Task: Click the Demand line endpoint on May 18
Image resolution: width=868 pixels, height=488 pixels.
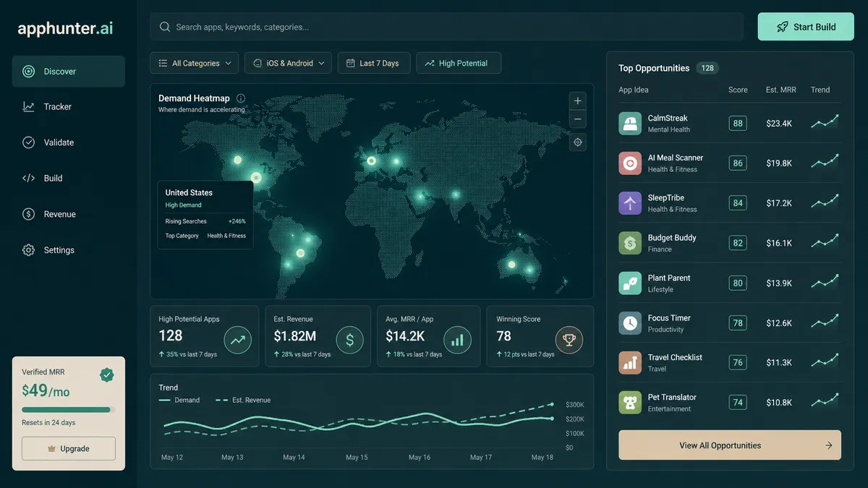Action: point(552,419)
